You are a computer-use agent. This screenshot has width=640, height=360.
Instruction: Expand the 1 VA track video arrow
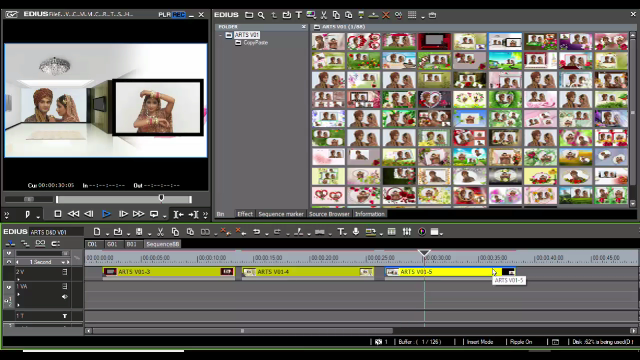[x=18, y=294]
